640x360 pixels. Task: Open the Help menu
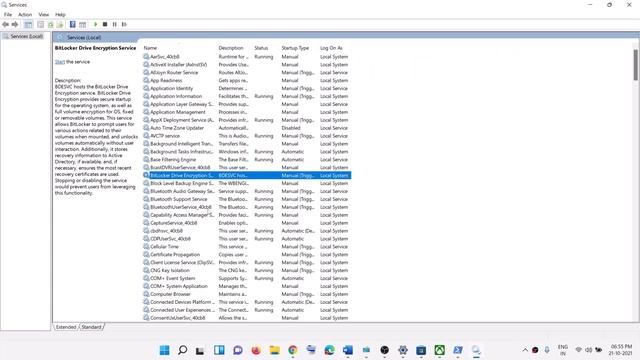(x=60, y=14)
